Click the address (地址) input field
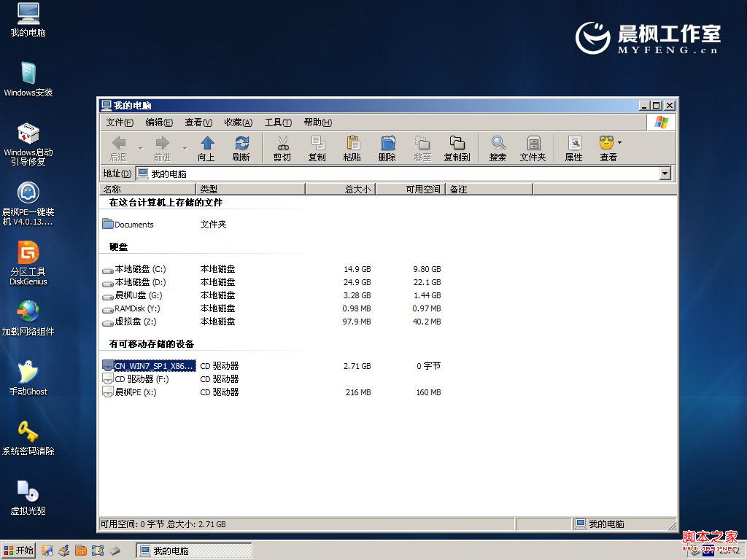 tap(401, 174)
